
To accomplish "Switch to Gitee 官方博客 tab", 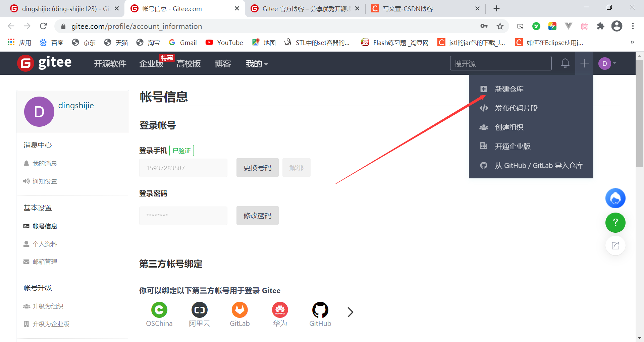I will (x=305, y=9).
